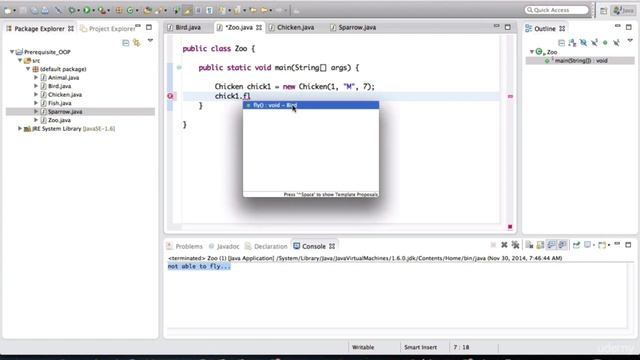The height and width of the screenshot is (360, 640).
Task: Go to previous annotation icon
Action: tap(237, 10)
